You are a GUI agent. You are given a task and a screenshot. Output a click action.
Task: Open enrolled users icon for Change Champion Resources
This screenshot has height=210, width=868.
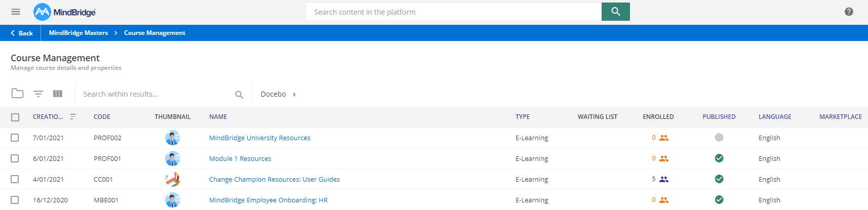pyautogui.click(x=664, y=179)
